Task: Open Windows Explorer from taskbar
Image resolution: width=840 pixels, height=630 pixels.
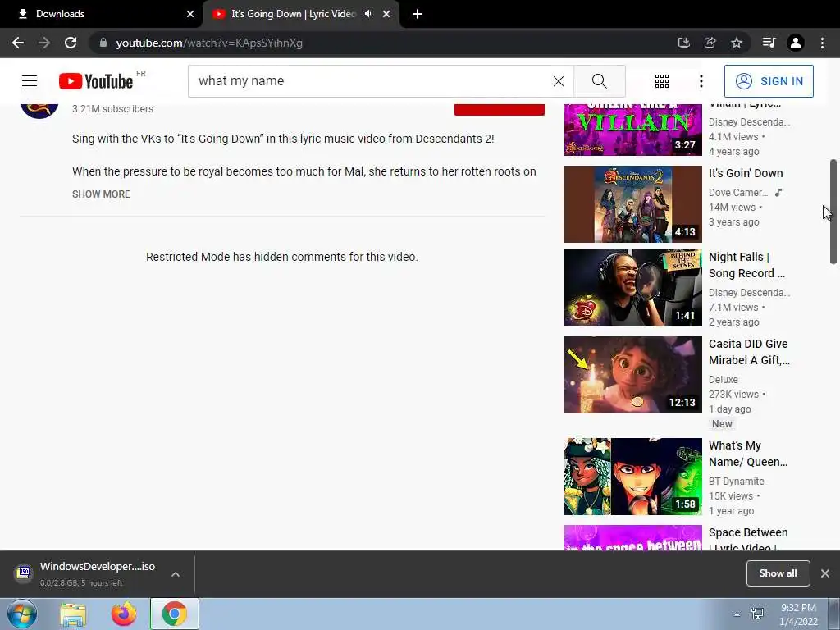Action: click(73, 614)
